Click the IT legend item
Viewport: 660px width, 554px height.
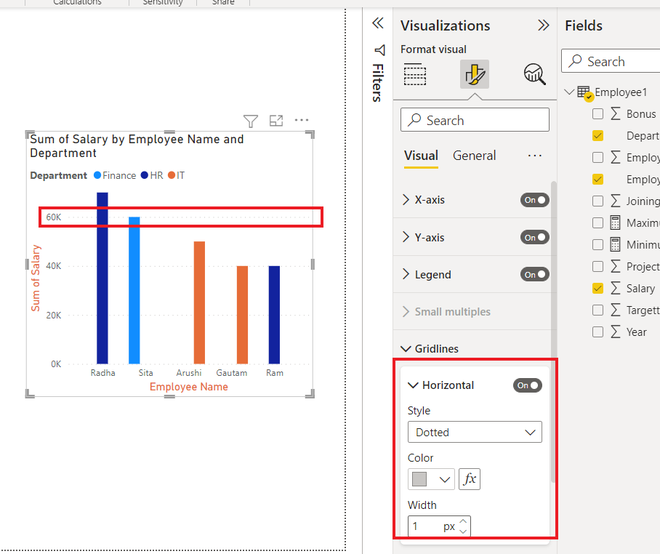click(176, 175)
